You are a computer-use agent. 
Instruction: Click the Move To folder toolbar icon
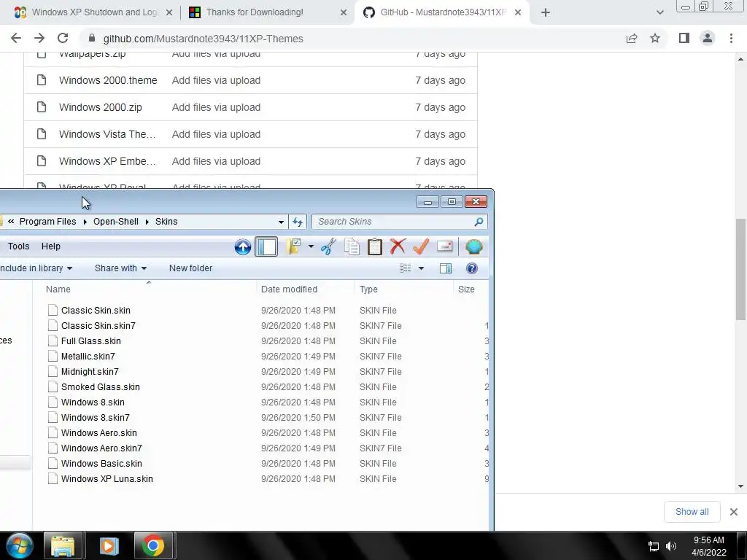[294, 246]
